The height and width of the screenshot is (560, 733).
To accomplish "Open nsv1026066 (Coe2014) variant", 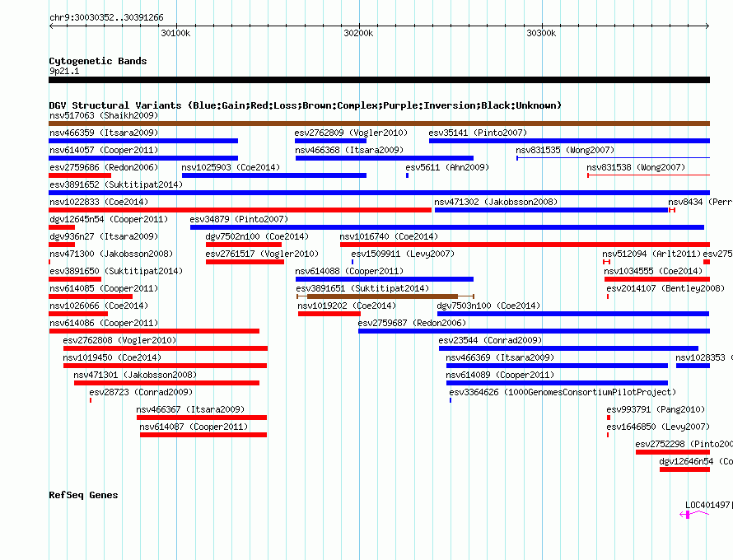I will pyautogui.click(x=99, y=306).
